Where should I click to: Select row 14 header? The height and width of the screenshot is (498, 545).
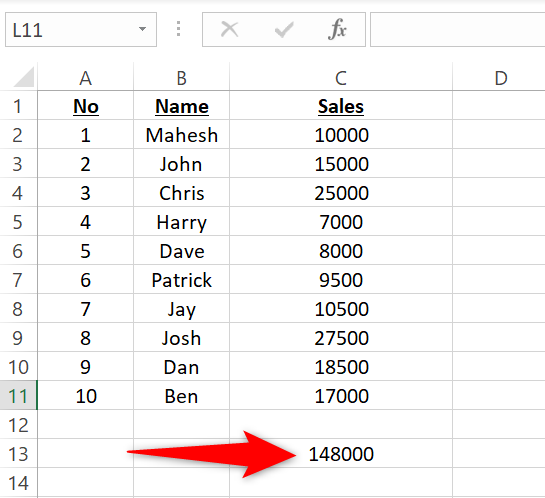point(18,483)
